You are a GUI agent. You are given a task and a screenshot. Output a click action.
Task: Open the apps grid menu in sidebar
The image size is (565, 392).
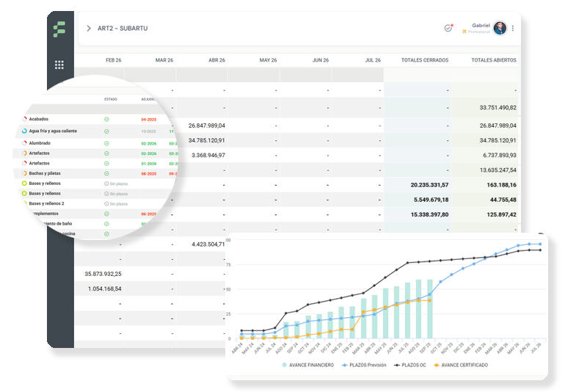[59, 65]
